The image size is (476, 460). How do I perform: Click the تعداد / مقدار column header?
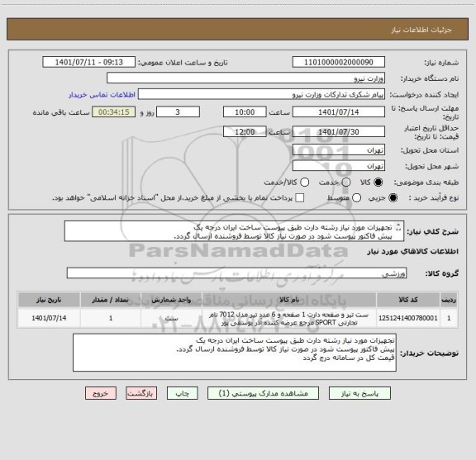point(111,300)
